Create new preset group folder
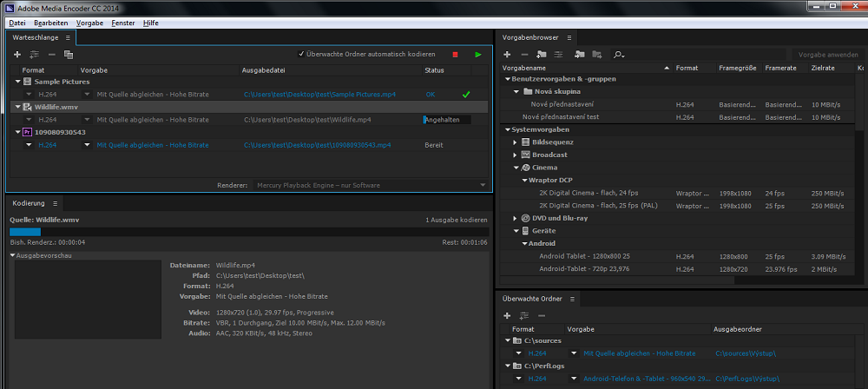 click(542, 55)
